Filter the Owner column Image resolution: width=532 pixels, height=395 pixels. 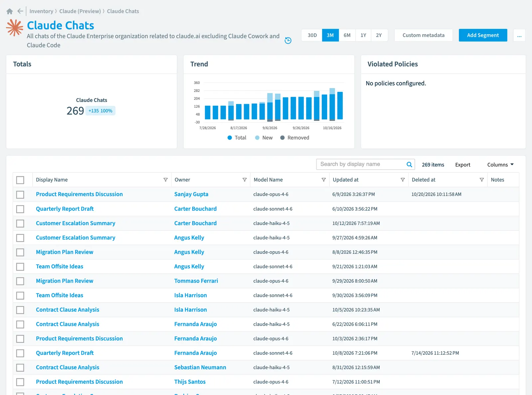(x=245, y=180)
